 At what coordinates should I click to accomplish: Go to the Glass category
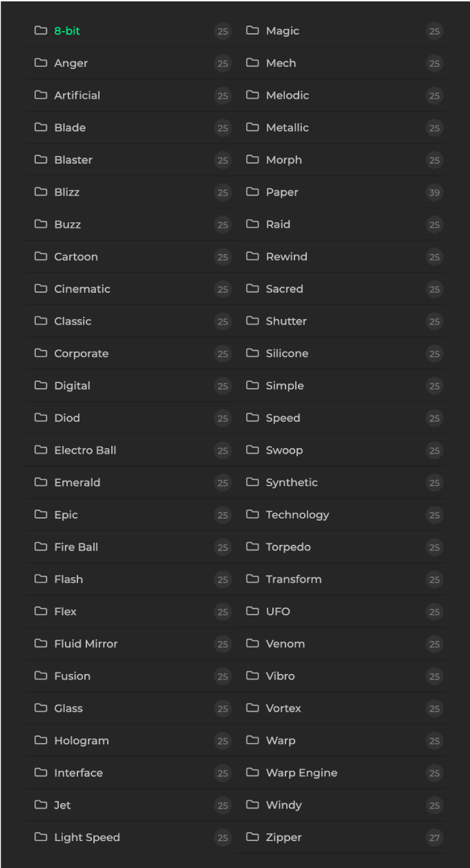(68, 708)
